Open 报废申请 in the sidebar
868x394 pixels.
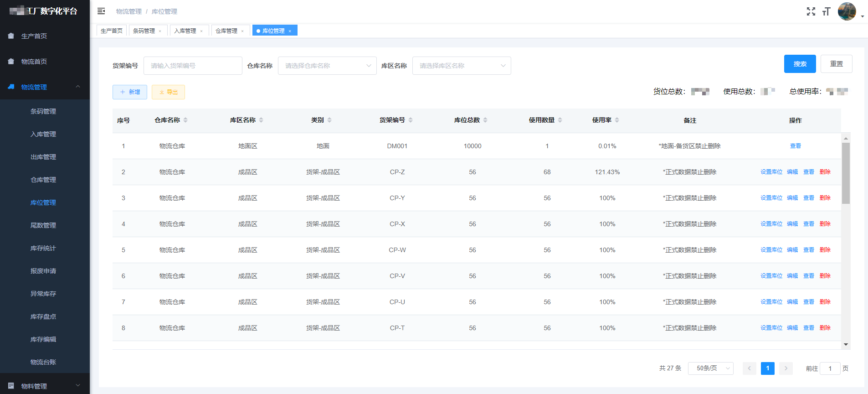click(x=43, y=271)
